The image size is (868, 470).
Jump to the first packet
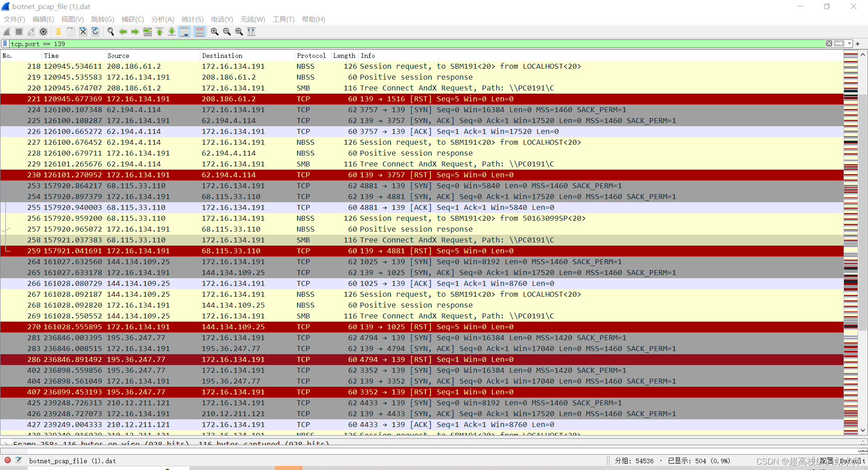(x=160, y=32)
